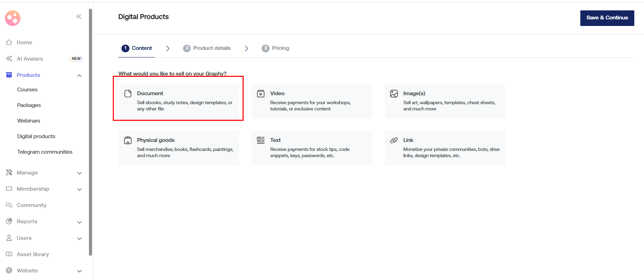Open Telegram communities in sidebar
Image resolution: width=644 pixels, height=280 pixels.
45,152
